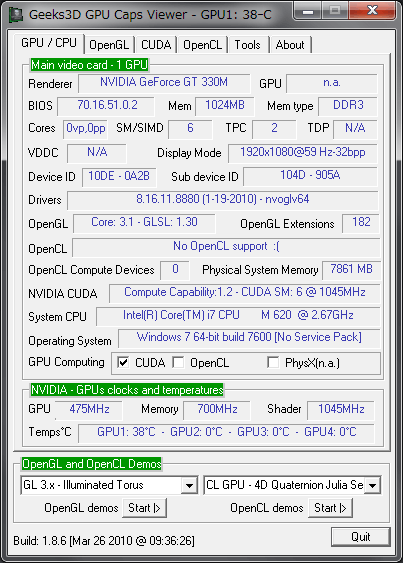Start the OpenGL demo
This screenshot has height=563, width=403.
coord(144,508)
